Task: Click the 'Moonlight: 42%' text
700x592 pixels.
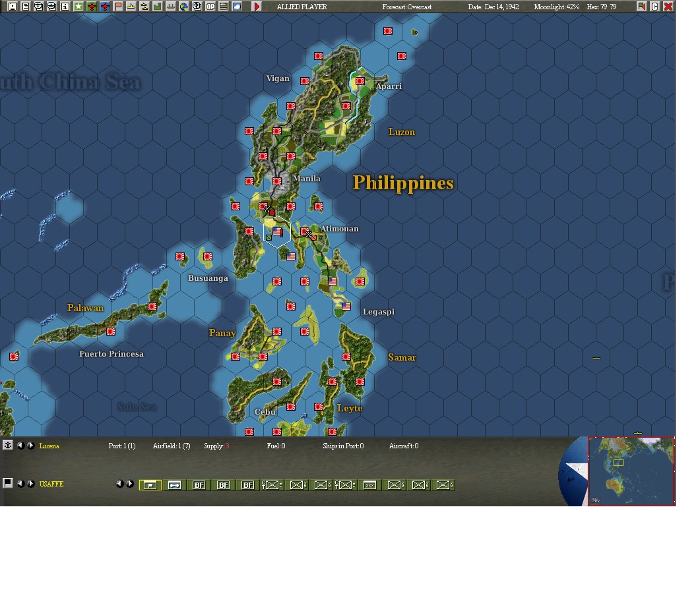Action: click(556, 7)
